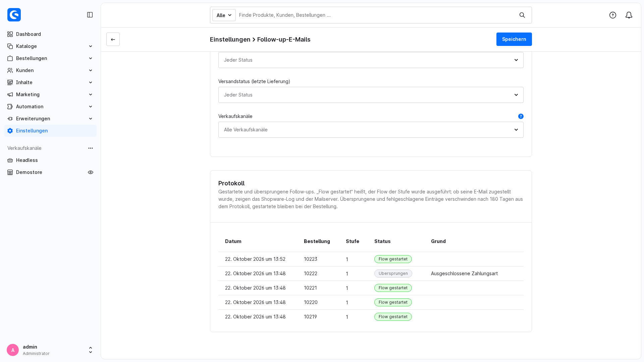Click the Shopware logo icon

pos(14,15)
